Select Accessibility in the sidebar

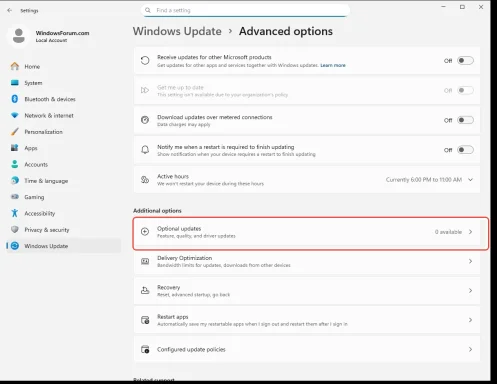63,213
